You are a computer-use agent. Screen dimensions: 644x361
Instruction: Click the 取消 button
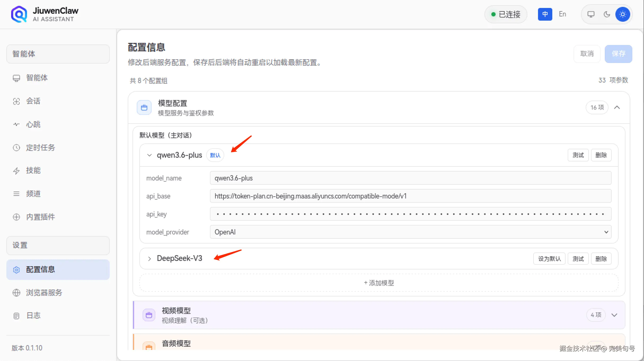(x=587, y=54)
